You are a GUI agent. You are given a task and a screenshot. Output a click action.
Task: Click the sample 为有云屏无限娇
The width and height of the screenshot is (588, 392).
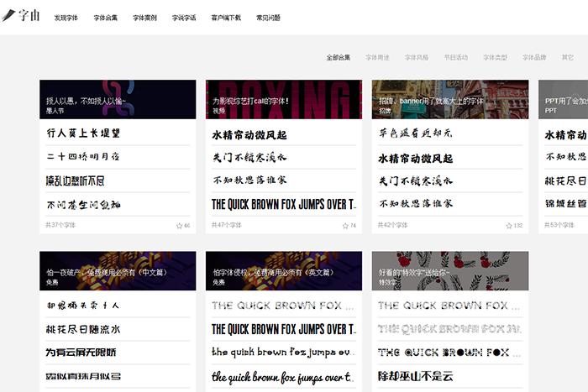(x=81, y=353)
